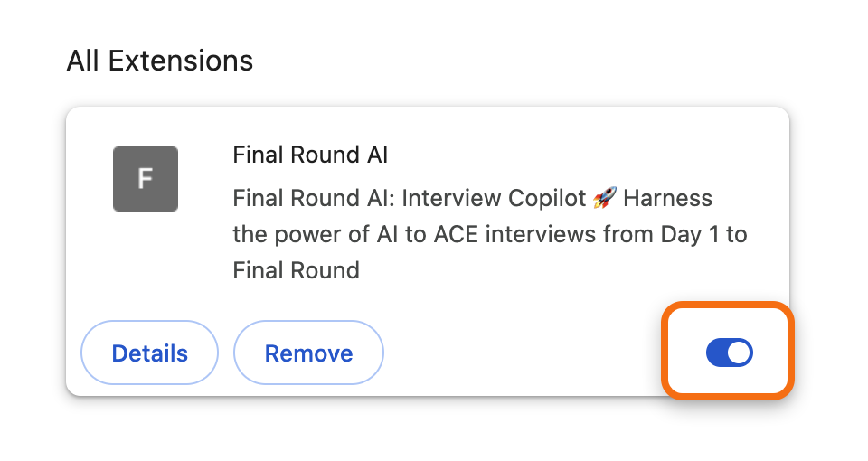Click the Final Round AI logo placeholder
This screenshot has height=461, width=868.
146,179
